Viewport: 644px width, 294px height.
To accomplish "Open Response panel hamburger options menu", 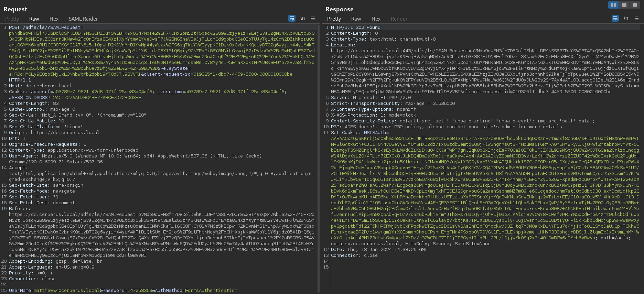I will tap(636, 19).
